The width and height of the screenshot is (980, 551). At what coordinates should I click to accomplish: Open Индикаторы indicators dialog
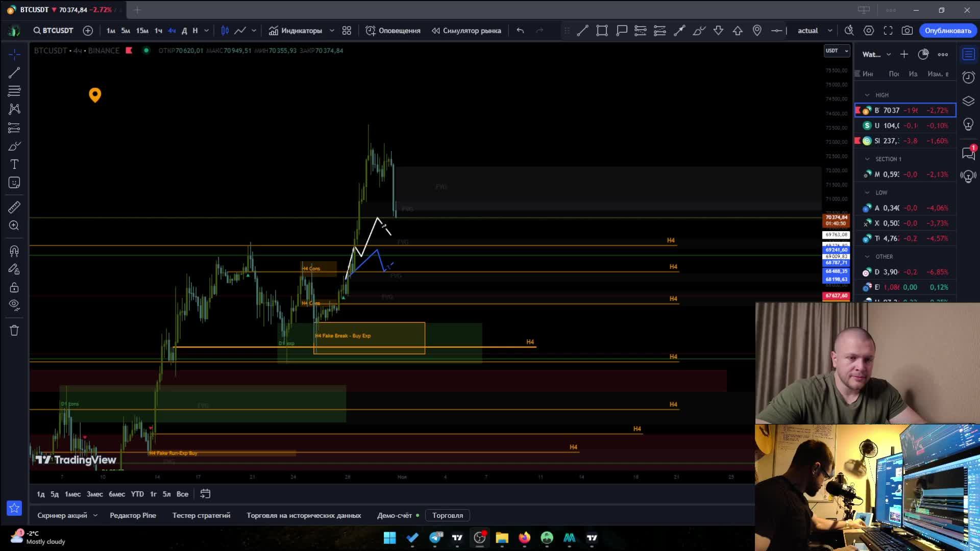(x=296, y=31)
